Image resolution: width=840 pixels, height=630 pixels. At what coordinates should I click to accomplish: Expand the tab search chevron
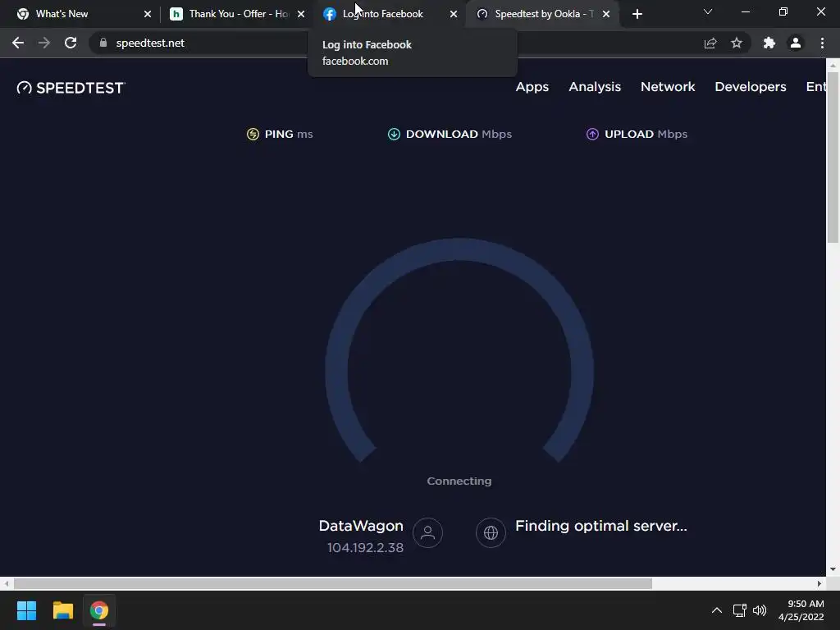click(708, 11)
